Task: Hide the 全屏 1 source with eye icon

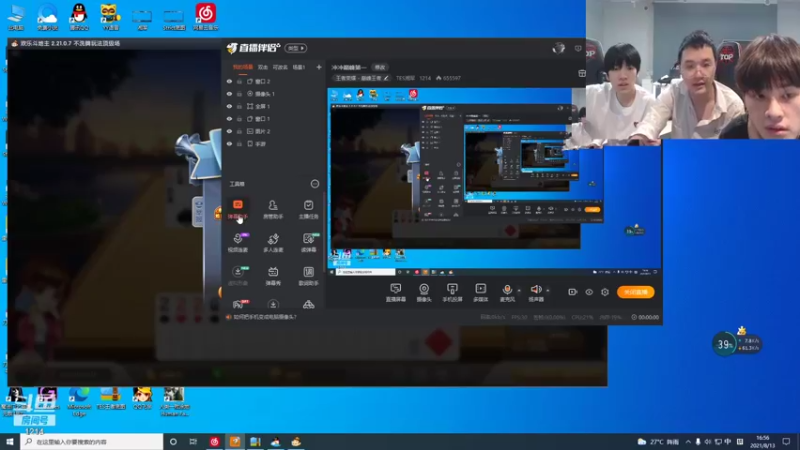Action: tap(229, 106)
